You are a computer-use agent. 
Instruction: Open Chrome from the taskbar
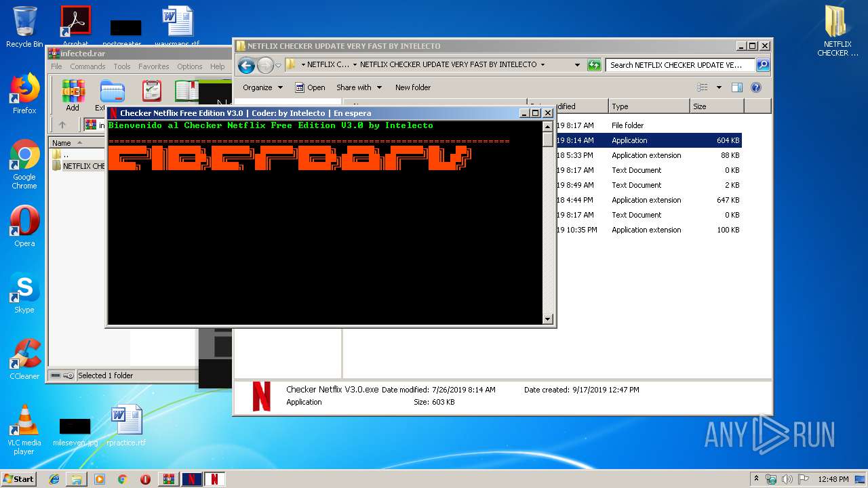[x=122, y=479]
